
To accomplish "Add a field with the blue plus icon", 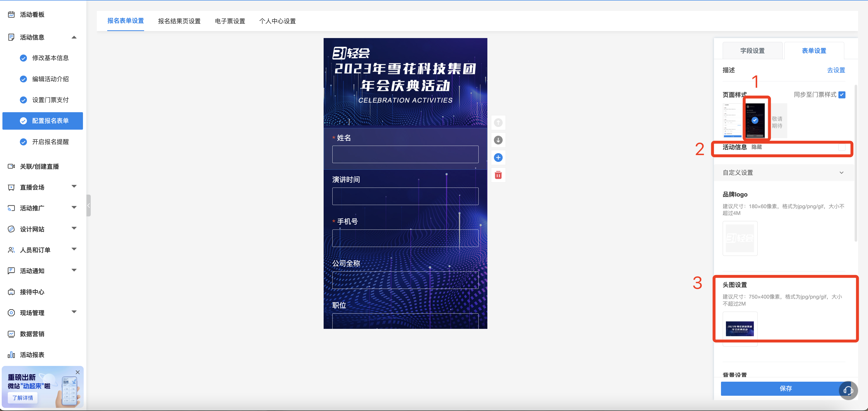I will 498,158.
